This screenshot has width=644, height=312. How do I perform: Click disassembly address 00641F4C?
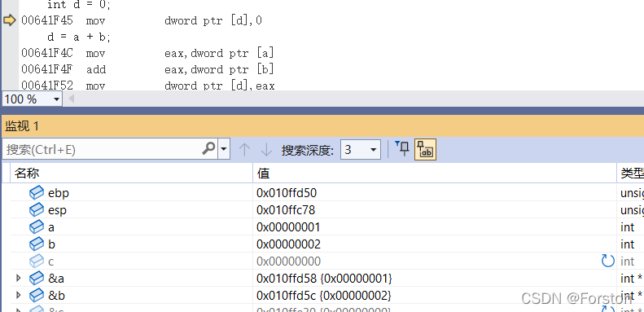(x=47, y=53)
